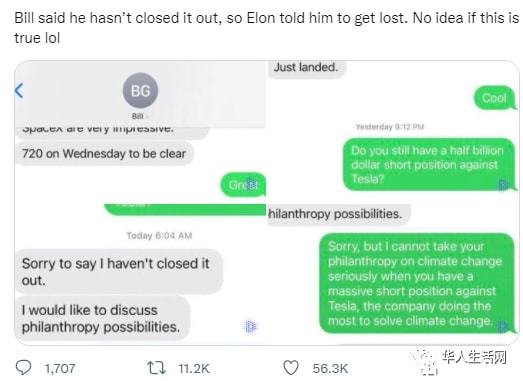The image size is (523, 381).
Task: Click the reply speech bubble icon
Action: point(24,368)
